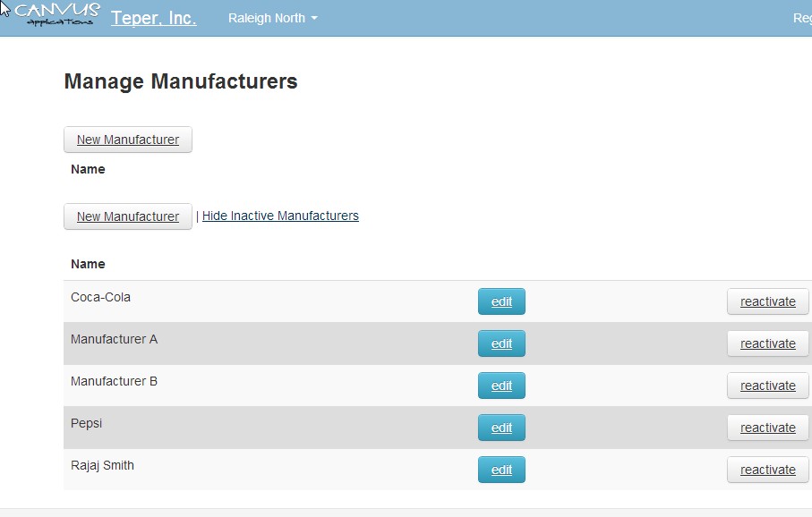Edit Manufacturer A
This screenshot has height=517, width=812.
(501, 343)
